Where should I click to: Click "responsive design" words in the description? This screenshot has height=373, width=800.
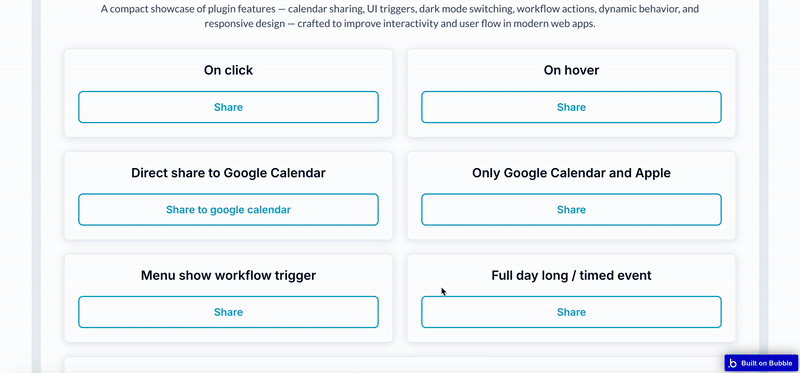tap(244, 24)
